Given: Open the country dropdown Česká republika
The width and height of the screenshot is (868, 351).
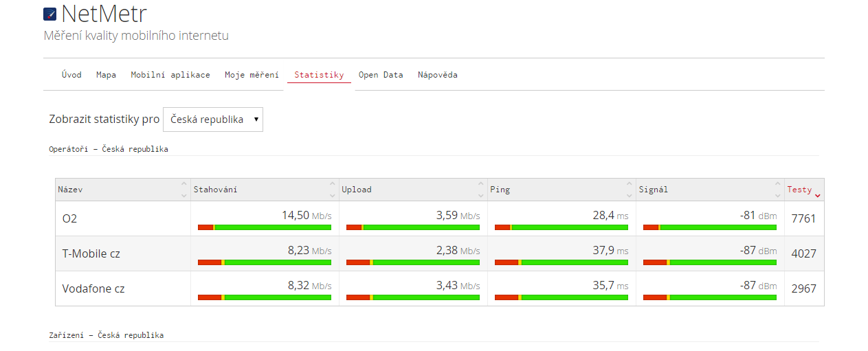Looking at the screenshot, I should (x=212, y=120).
